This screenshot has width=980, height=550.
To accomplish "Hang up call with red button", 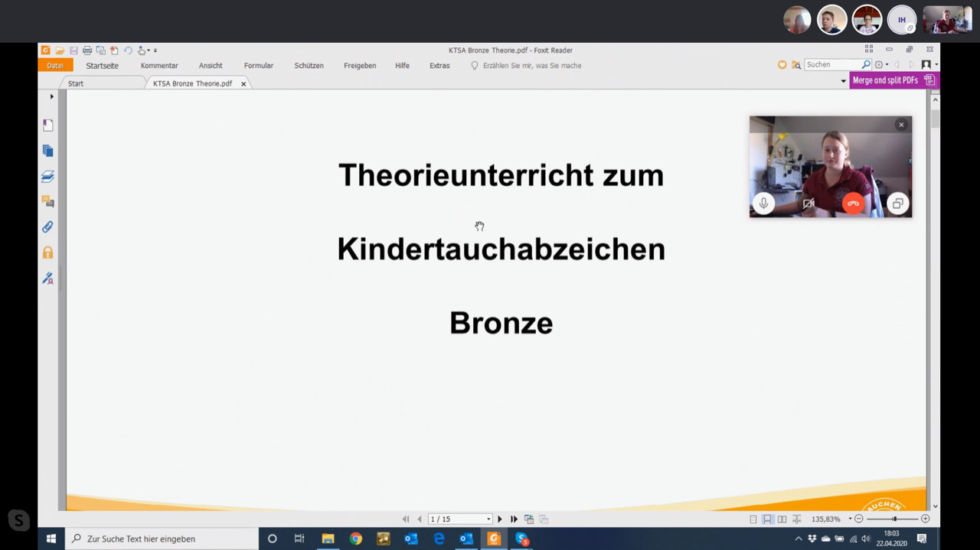I will click(853, 203).
